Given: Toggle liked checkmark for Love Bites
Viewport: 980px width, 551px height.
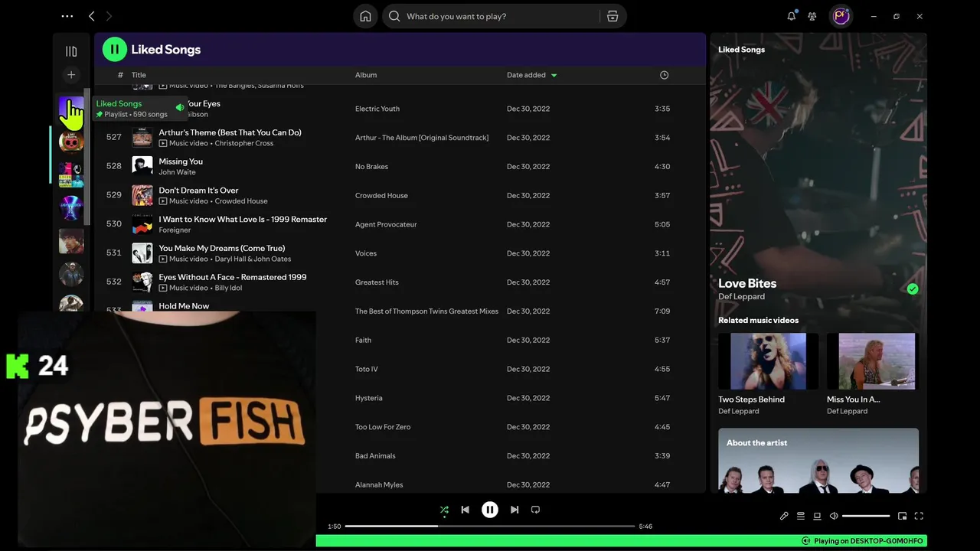Looking at the screenshot, I should coord(913,289).
